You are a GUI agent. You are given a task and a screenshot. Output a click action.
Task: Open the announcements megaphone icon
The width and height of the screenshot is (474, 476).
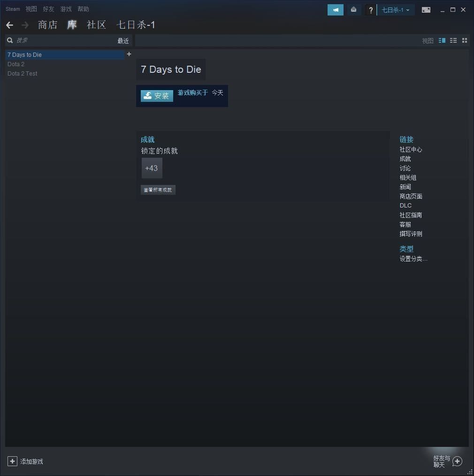tap(335, 10)
